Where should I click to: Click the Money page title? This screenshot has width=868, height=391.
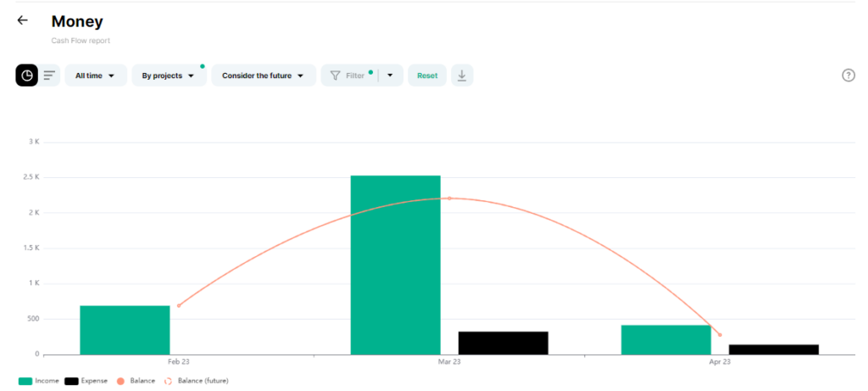pyautogui.click(x=77, y=21)
